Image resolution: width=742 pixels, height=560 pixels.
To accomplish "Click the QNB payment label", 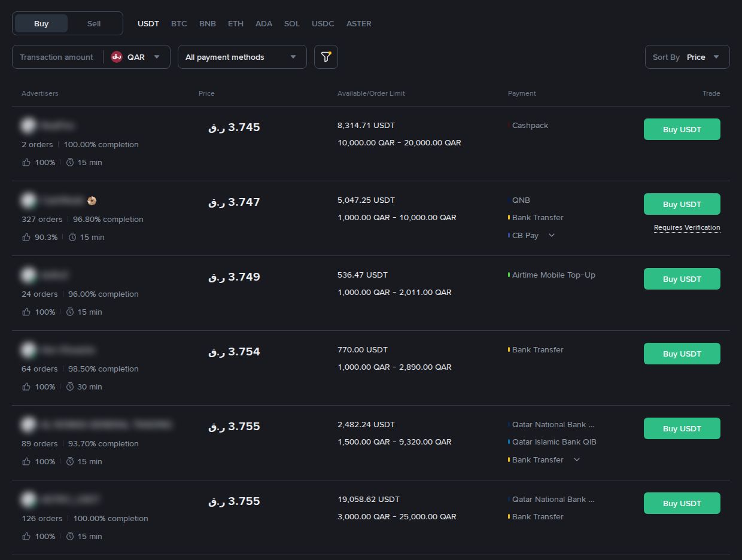I will point(521,200).
